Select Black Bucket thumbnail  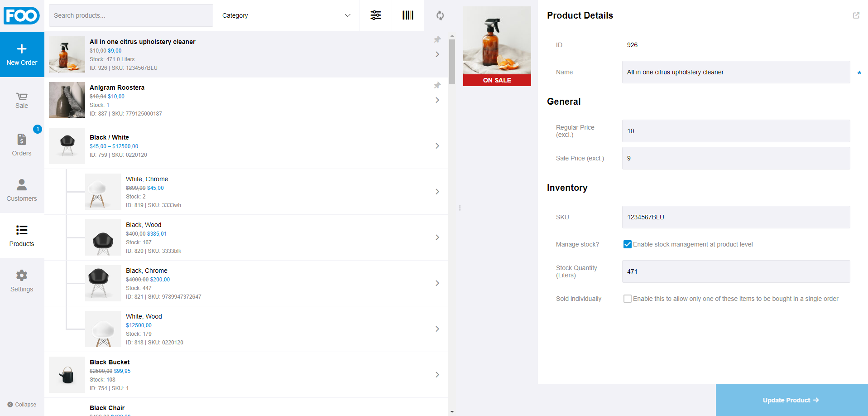coord(67,375)
